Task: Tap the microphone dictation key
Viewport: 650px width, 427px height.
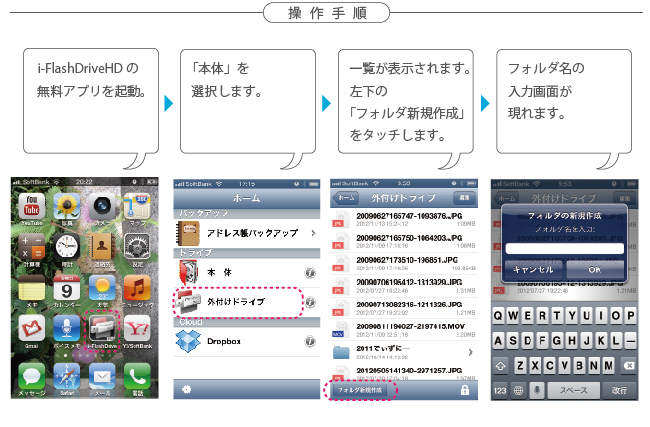Action: click(x=537, y=390)
